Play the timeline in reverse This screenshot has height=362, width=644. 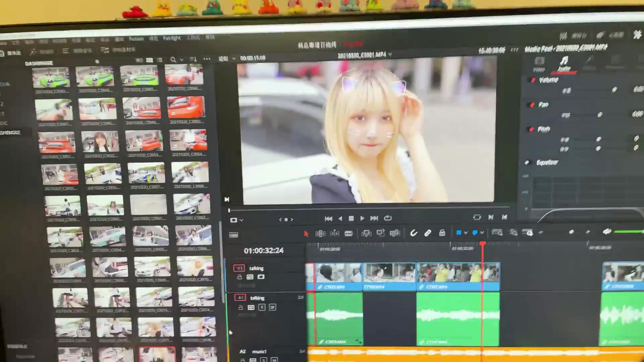340,219
